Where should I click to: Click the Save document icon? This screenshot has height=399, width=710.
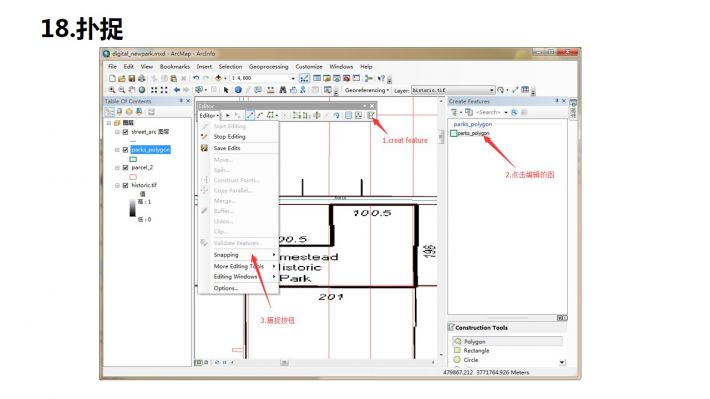(x=132, y=78)
